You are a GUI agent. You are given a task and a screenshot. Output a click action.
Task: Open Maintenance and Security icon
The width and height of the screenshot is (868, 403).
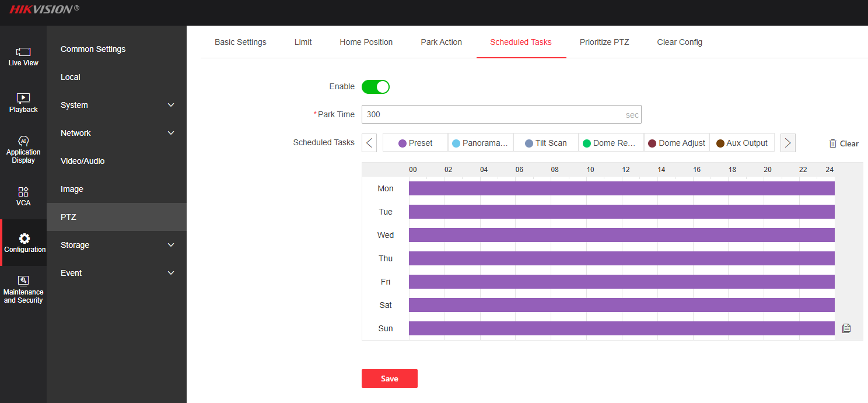23,281
